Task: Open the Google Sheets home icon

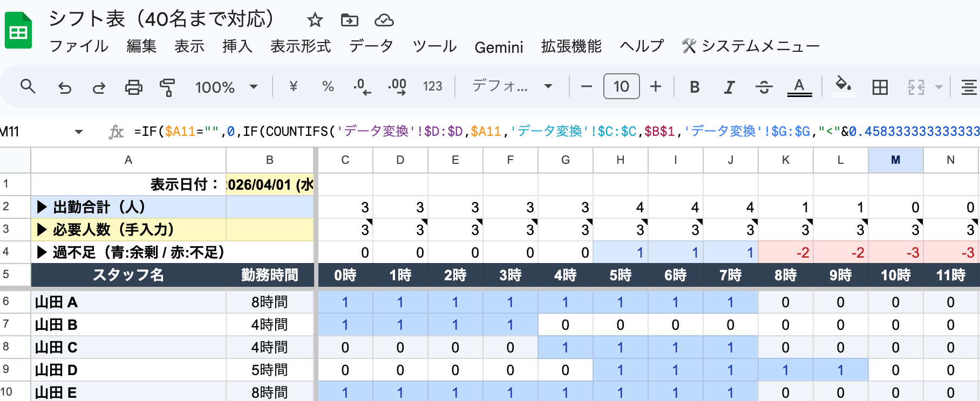Action: 18,31
